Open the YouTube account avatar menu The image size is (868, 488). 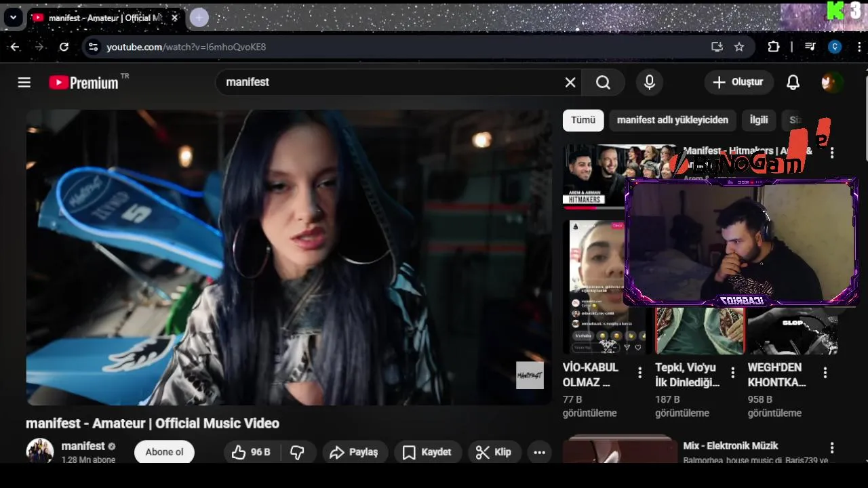pyautogui.click(x=831, y=82)
